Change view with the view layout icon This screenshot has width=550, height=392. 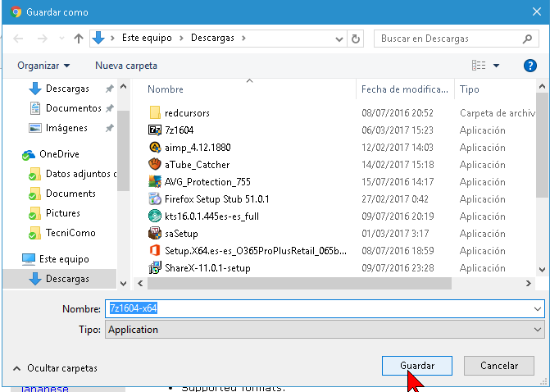(479, 66)
